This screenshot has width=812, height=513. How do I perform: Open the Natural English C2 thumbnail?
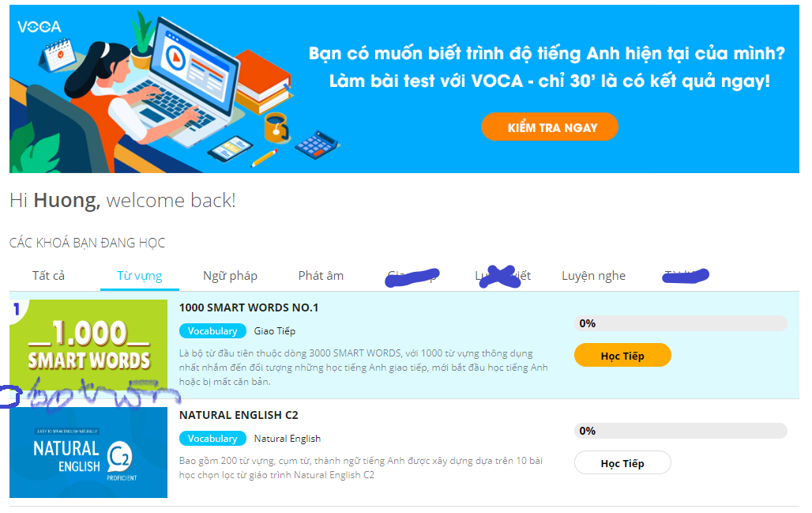tap(88, 452)
